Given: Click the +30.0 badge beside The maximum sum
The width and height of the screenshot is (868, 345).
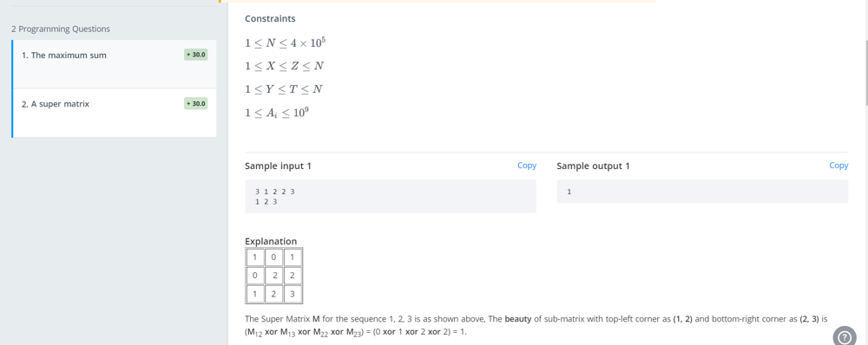Looking at the screenshot, I should (x=196, y=55).
